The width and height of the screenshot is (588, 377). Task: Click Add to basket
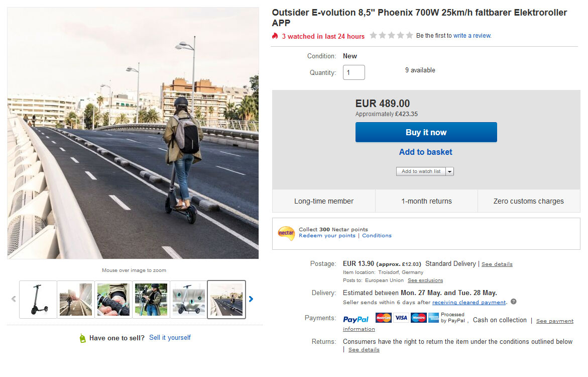pyautogui.click(x=426, y=152)
